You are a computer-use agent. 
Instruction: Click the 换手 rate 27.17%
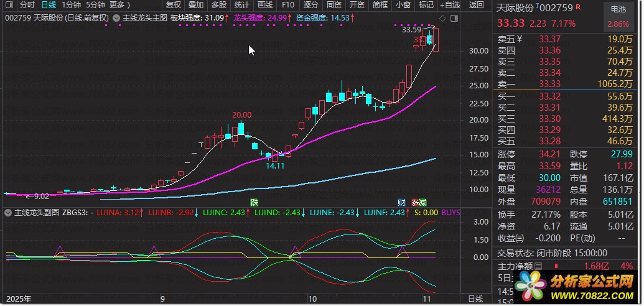(547, 215)
